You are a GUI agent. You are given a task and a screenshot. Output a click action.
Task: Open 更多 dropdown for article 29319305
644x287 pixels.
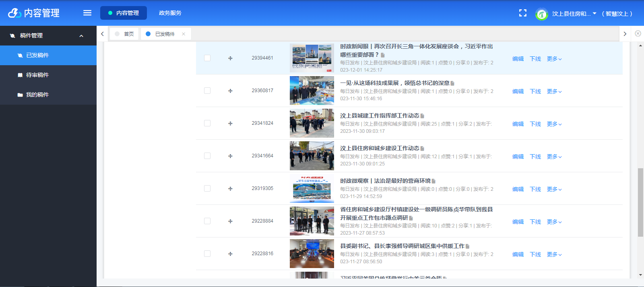click(554, 189)
